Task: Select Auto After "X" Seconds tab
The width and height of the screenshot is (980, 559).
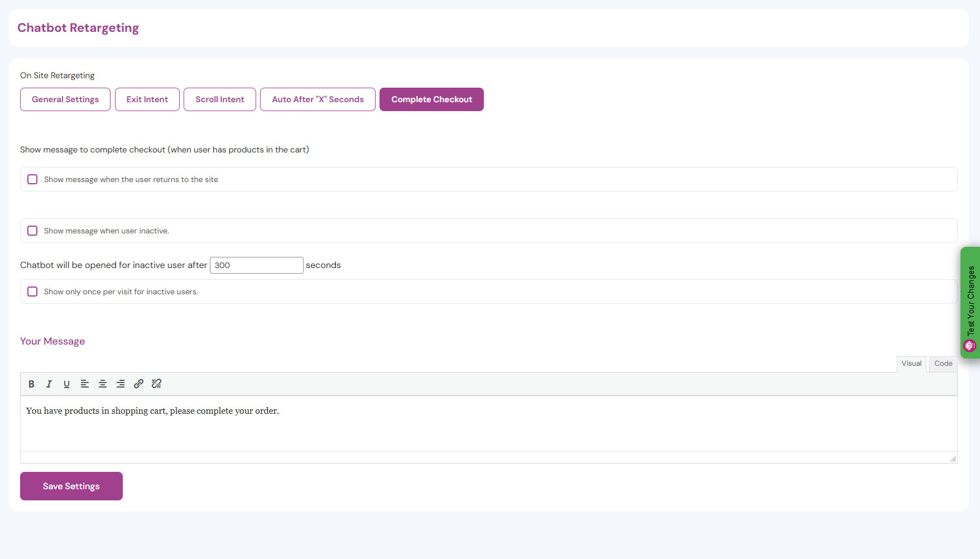Action: (318, 99)
